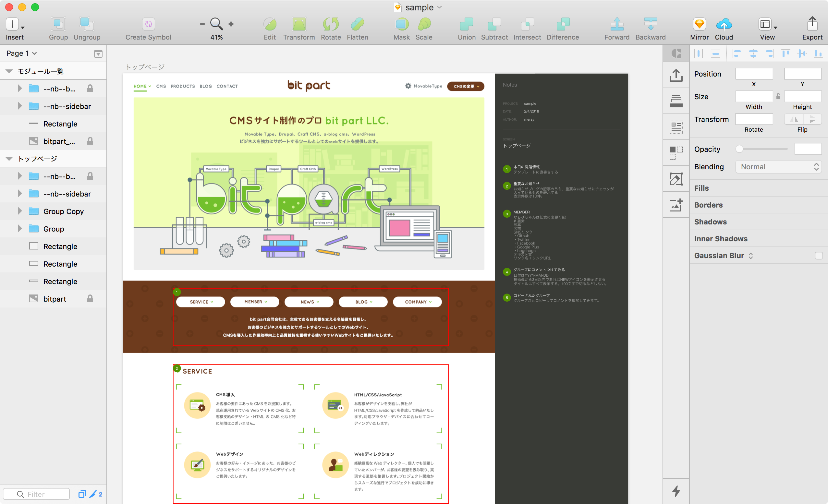Toggle the size aspect ratio lock

tap(778, 97)
